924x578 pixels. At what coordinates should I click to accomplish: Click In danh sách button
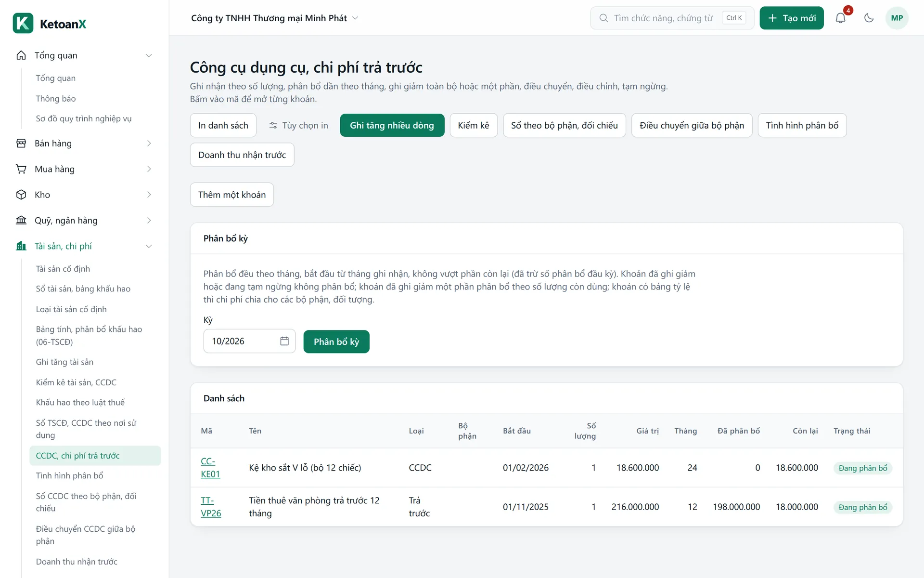[223, 125]
